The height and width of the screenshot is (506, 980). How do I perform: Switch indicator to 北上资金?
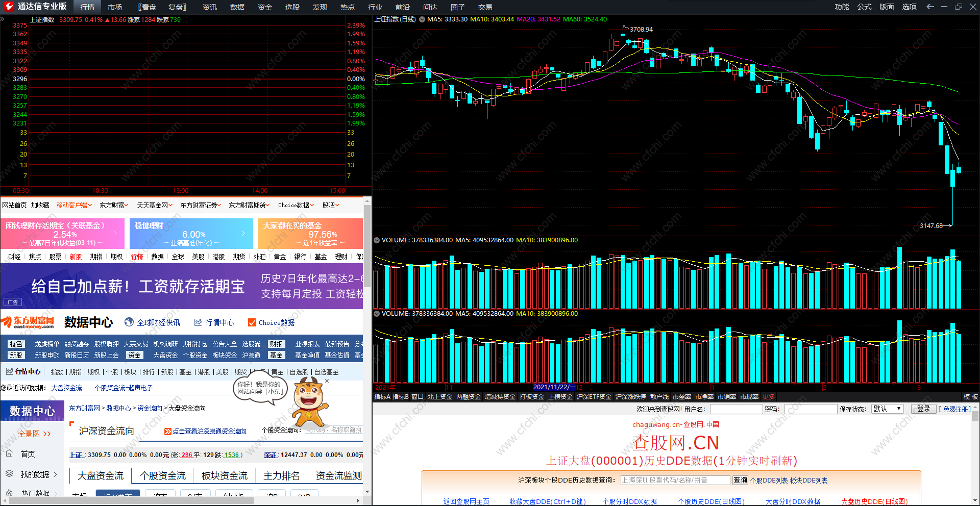tap(440, 397)
